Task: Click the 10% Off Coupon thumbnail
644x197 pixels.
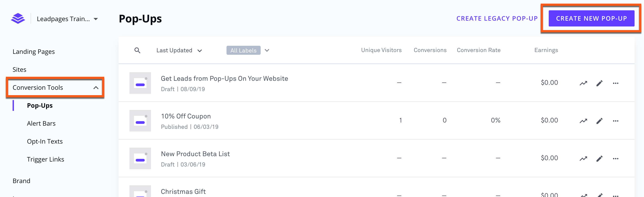Action: [x=140, y=120]
